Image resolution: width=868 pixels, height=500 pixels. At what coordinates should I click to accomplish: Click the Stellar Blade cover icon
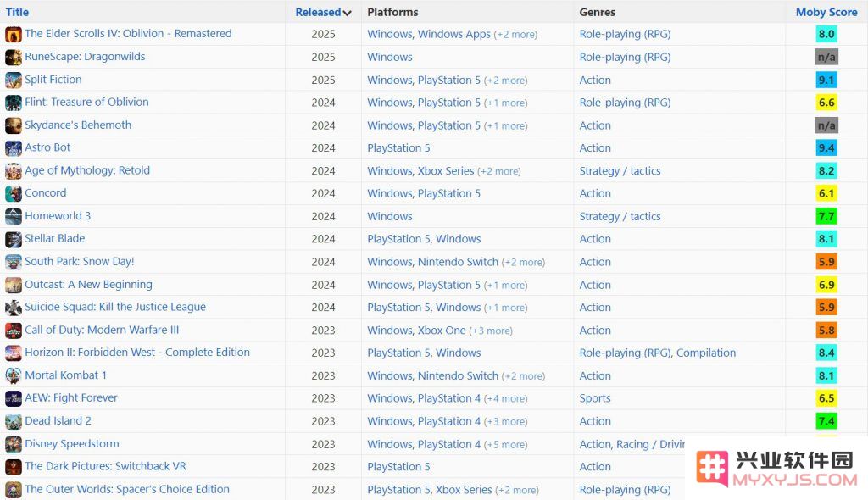(14, 239)
